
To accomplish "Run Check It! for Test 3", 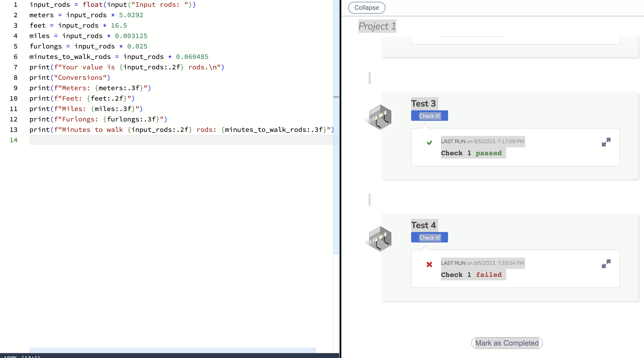I will point(429,116).
